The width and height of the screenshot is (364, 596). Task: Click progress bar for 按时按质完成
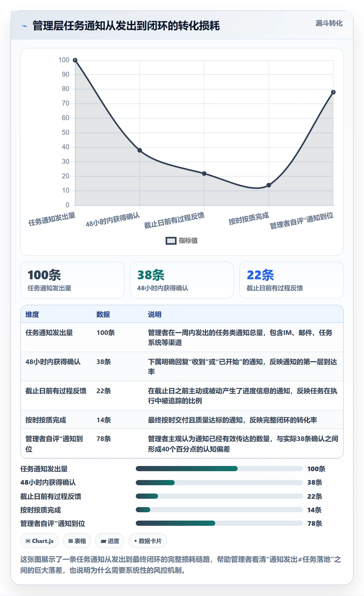219,510
